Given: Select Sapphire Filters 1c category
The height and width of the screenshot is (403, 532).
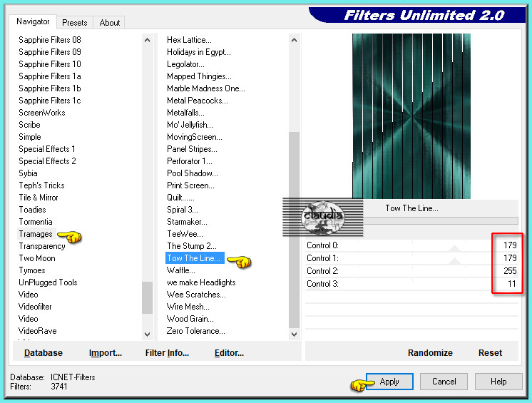Looking at the screenshot, I should [x=50, y=101].
